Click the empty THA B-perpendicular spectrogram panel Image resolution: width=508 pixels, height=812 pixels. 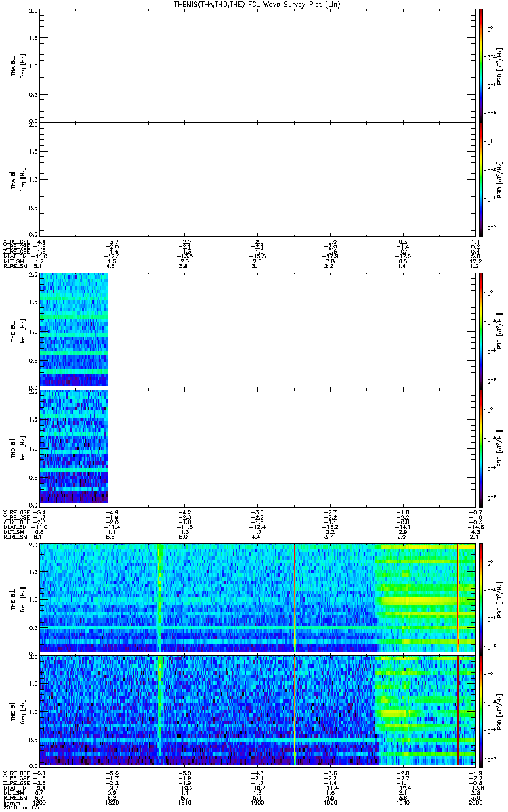coord(257,65)
